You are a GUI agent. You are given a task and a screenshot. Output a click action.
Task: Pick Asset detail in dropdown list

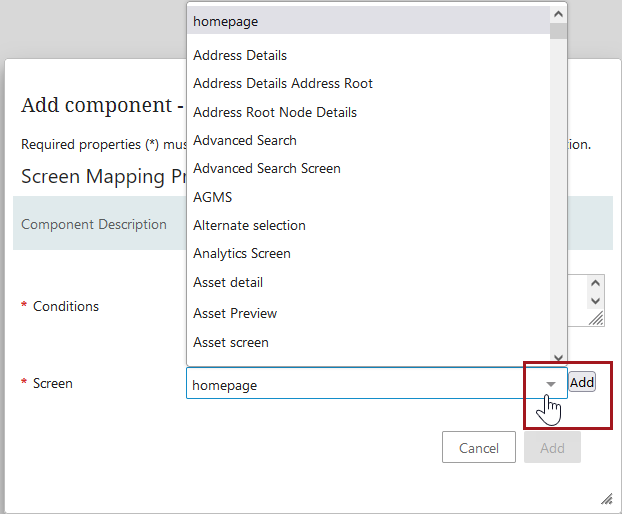(x=228, y=282)
